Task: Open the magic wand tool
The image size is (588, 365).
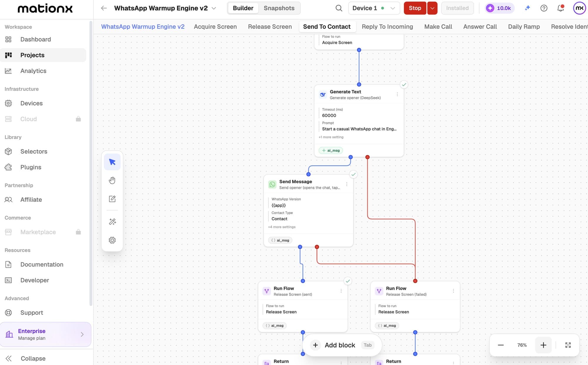Action: point(112,221)
